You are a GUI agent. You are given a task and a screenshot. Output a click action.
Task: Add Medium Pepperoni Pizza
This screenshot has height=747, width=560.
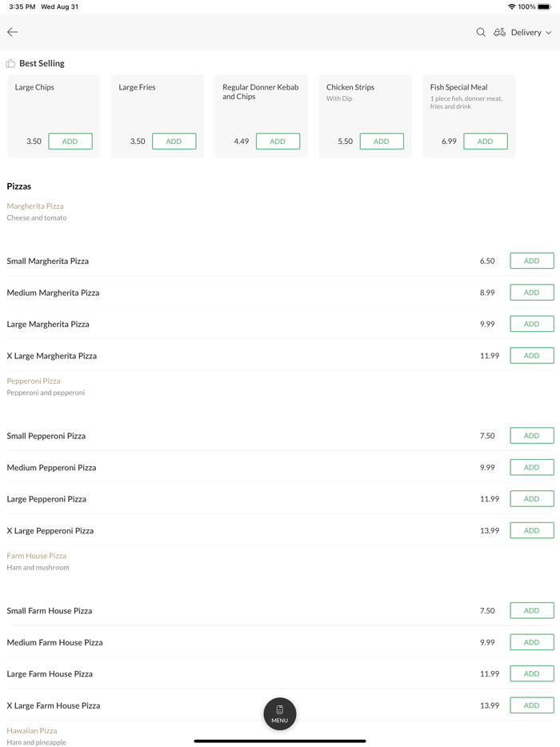coord(531,467)
